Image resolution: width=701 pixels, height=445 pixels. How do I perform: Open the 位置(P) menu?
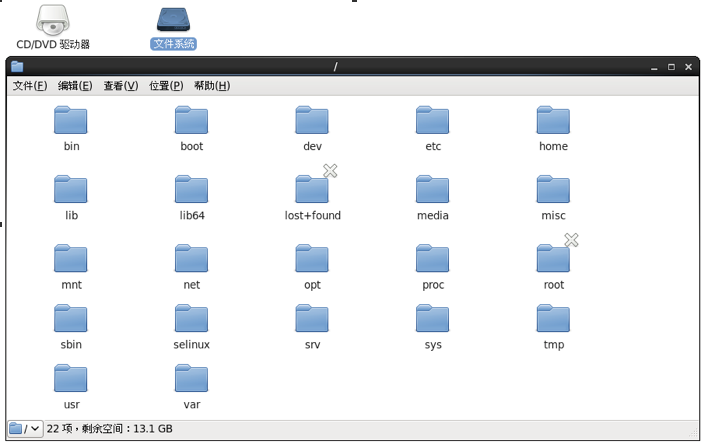tap(166, 86)
